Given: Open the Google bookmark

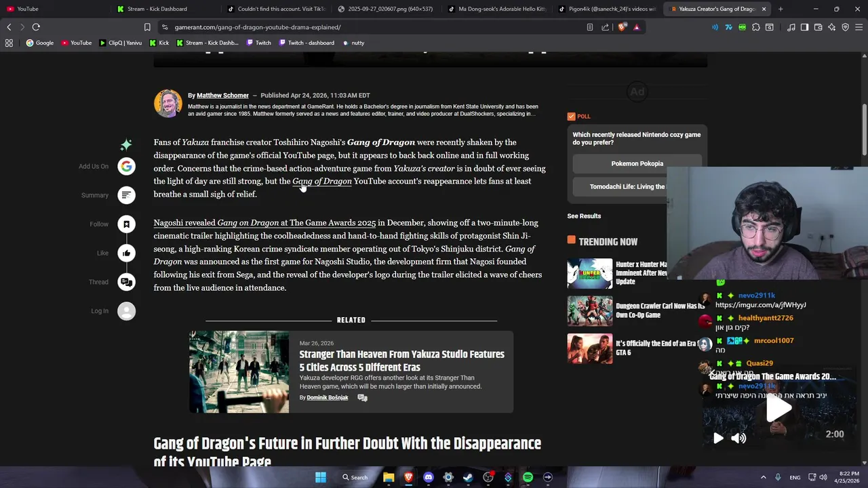Looking at the screenshot, I should [39, 43].
